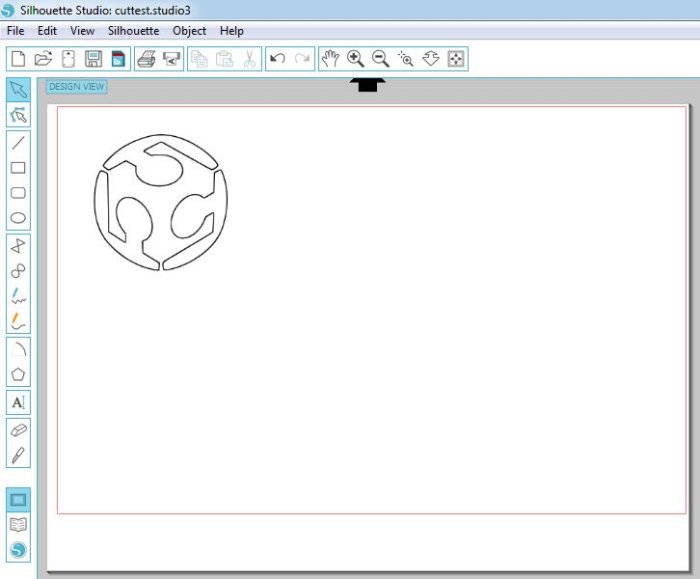Click the Cut scissors icon
Viewport: 700px width, 579px height.
[250, 58]
